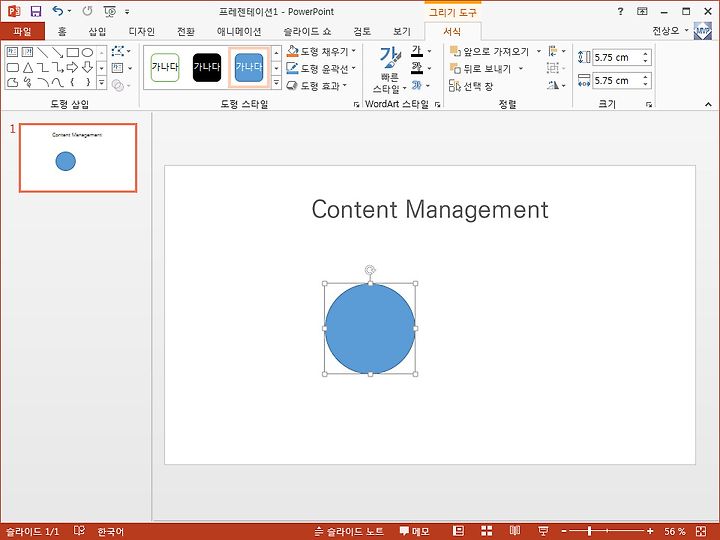The width and height of the screenshot is (720, 540).
Task: Pick the elbow connector shape
Action: [43, 68]
